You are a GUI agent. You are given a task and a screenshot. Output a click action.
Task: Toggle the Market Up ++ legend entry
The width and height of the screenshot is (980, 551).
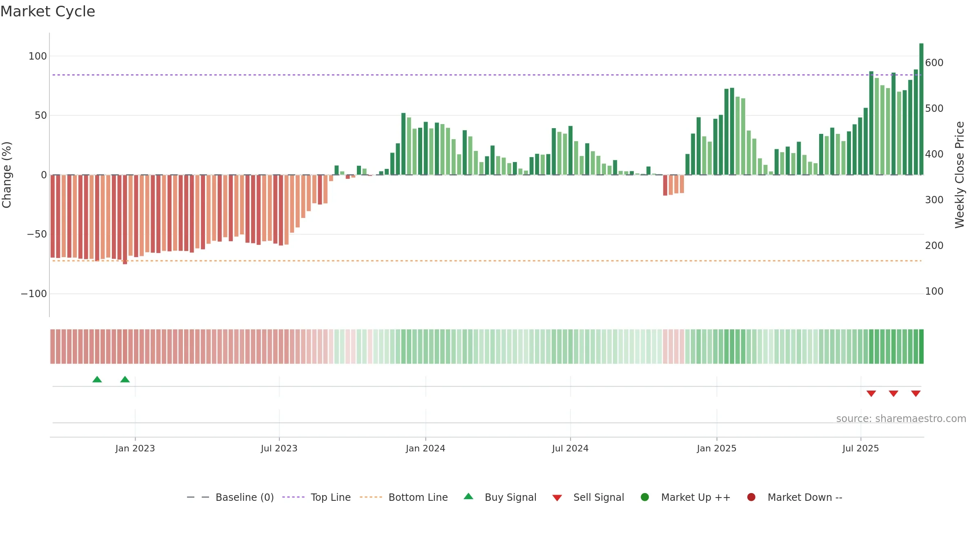(x=686, y=497)
